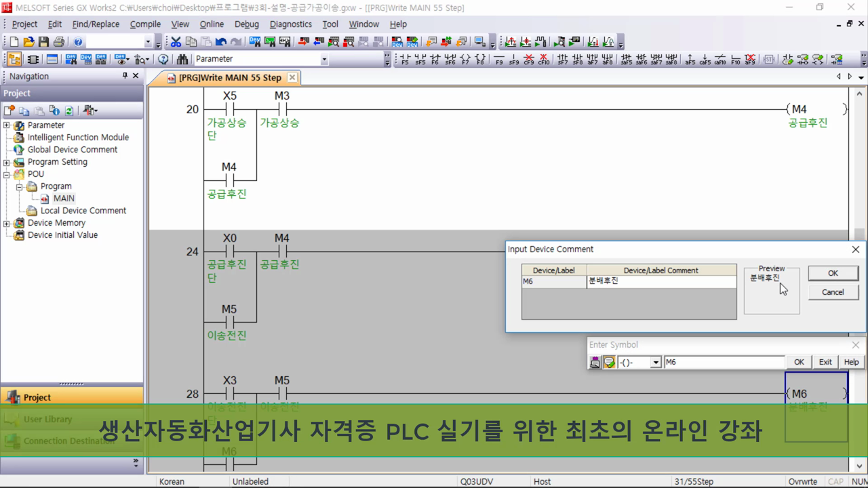Click the F6 closed contact symbol
The width and height of the screenshot is (868, 488).
[435, 59]
